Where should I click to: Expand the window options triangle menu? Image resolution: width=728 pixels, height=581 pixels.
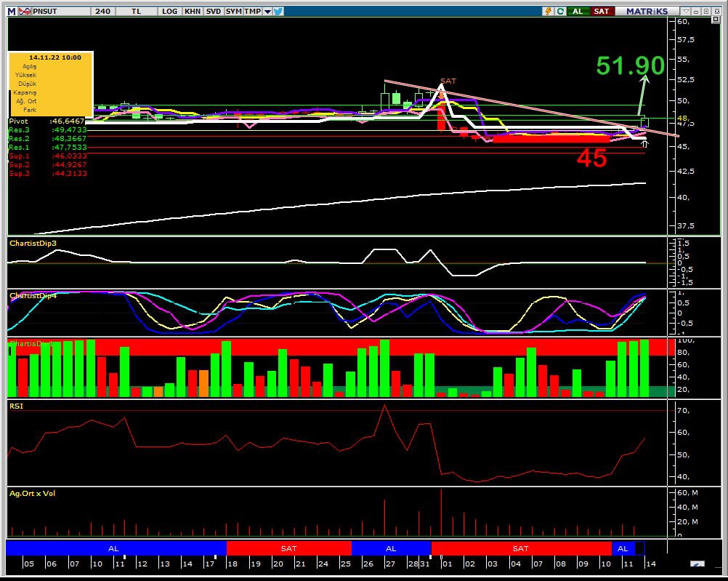tap(685, 11)
